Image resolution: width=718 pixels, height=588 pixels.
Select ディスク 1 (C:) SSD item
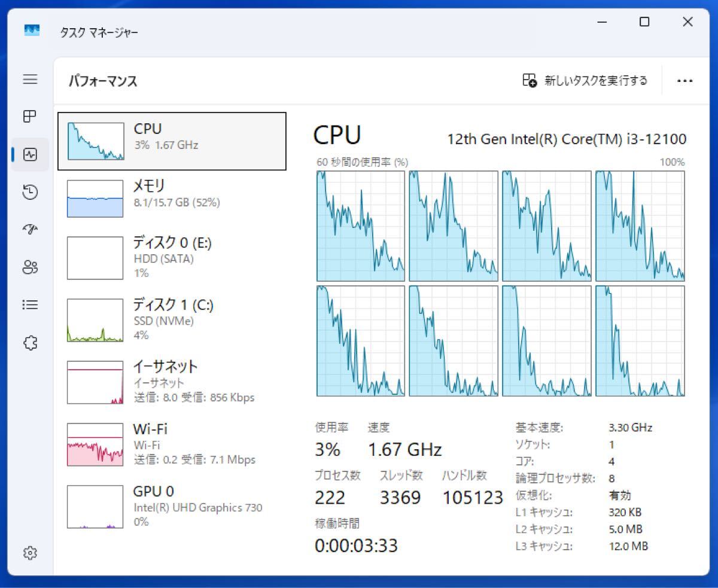coord(172,320)
